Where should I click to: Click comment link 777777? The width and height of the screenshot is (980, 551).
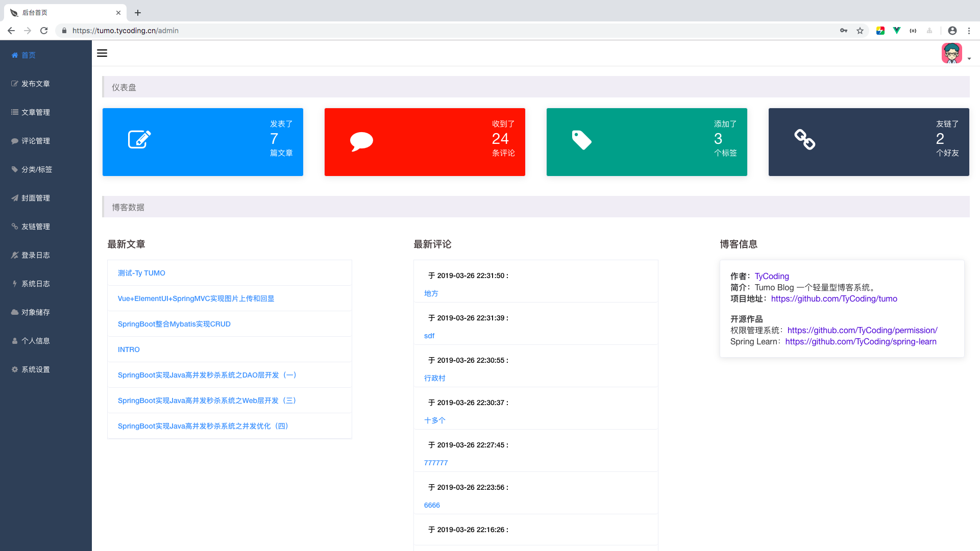click(x=435, y=463)
